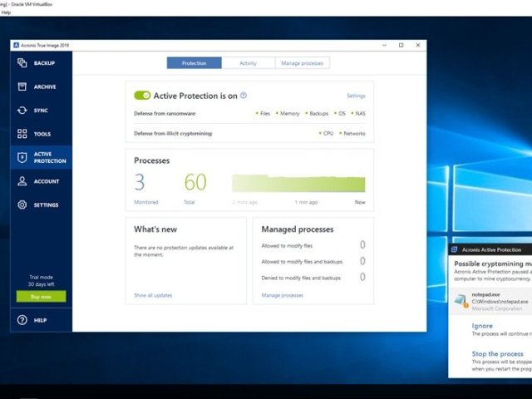Click the Memory defense indicator

click(288, 113)
